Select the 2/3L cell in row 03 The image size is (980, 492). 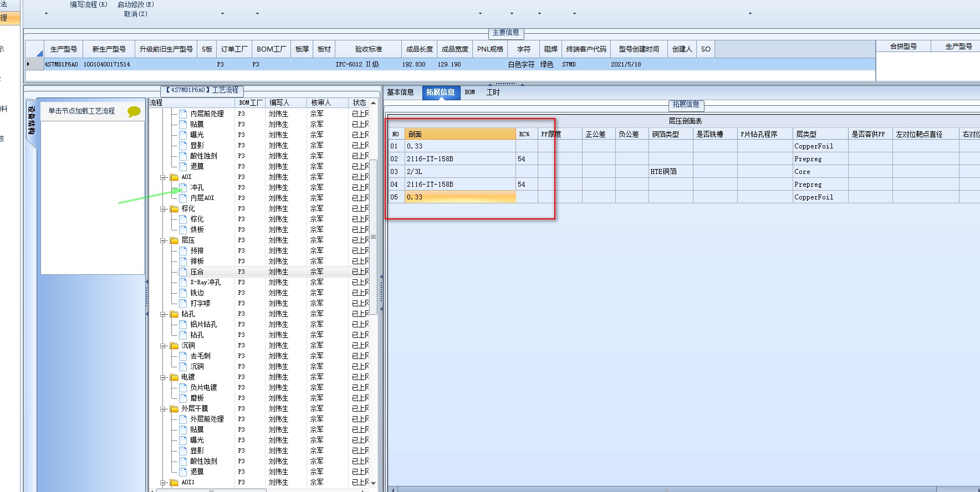point(460,172)
